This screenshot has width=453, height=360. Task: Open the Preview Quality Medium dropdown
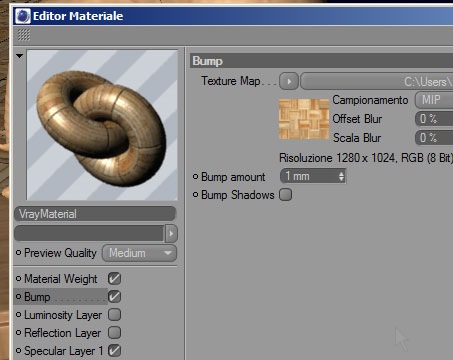coord(139,253)
